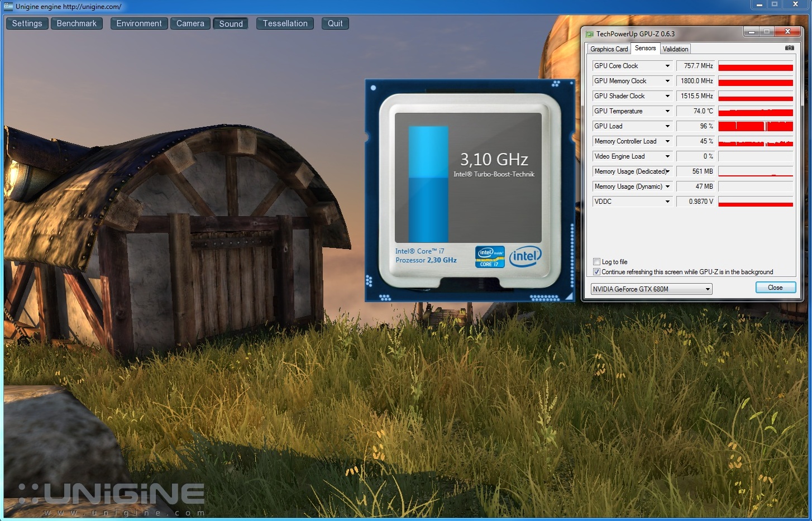Expand the Memory Controller Load dropdown
Screen dimensions: 812x521
point(667,141)
